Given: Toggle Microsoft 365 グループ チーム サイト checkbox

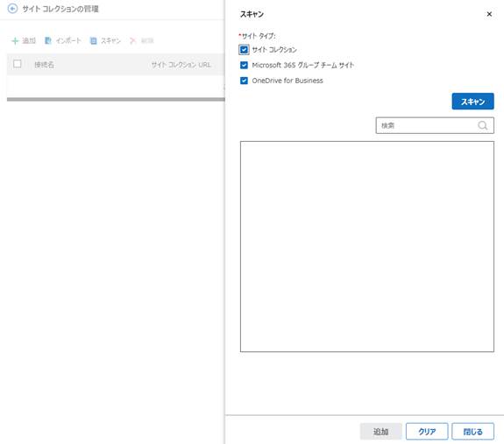Looking at the screenshot, I should (x=244, y=65).
